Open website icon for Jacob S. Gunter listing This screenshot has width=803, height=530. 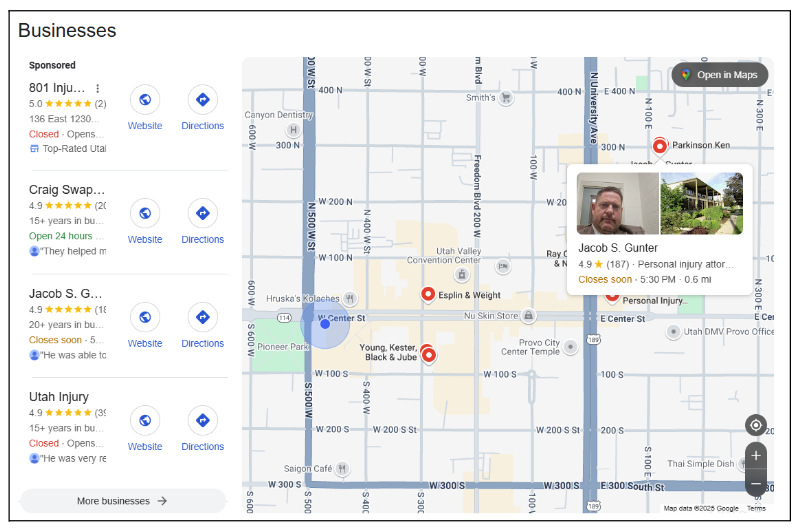(x=145, y=317)
